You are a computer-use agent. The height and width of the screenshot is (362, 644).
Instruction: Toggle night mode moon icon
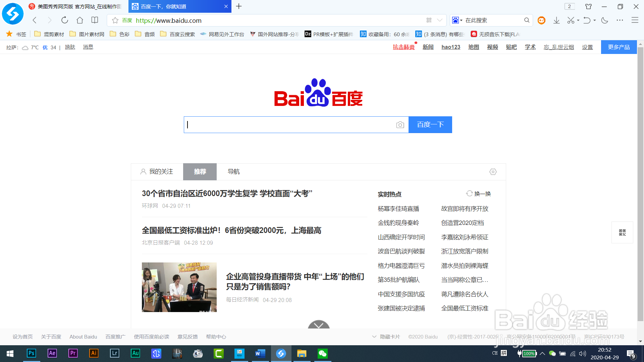[x=605, y=20]
